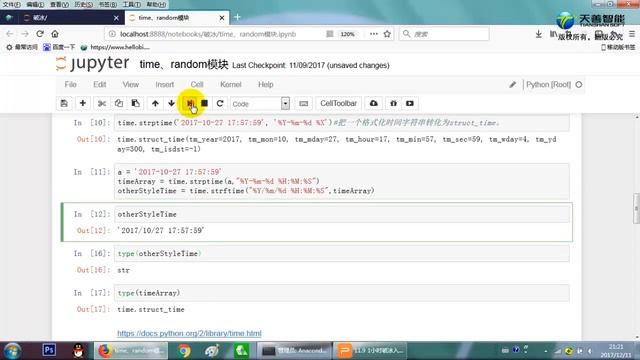Click into cell type(otherStyleTime)
This screenshot has width=640, height=360.
tap(341, 253)
